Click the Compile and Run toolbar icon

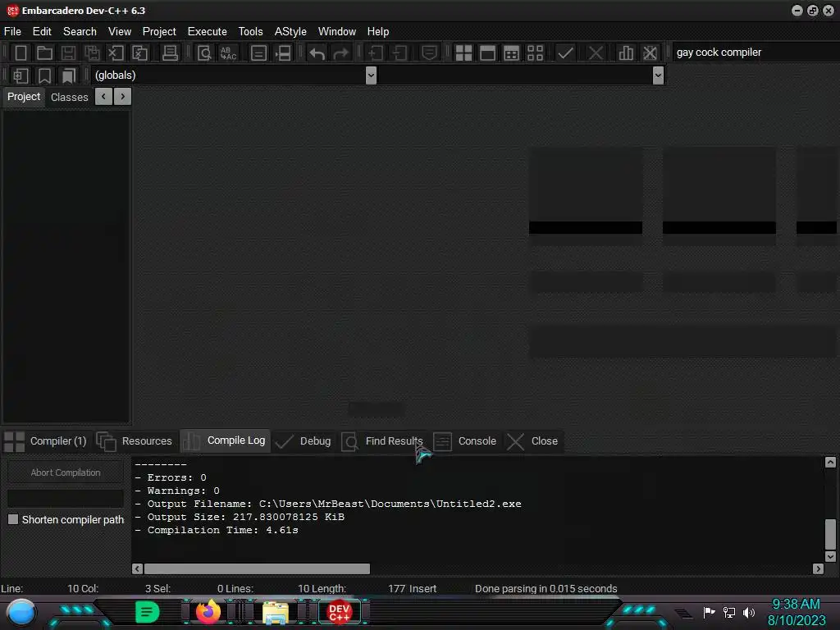512,53
